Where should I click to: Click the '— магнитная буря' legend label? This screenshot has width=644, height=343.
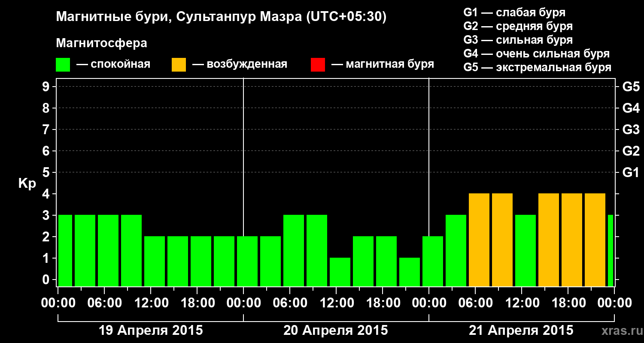pos(383,65)
